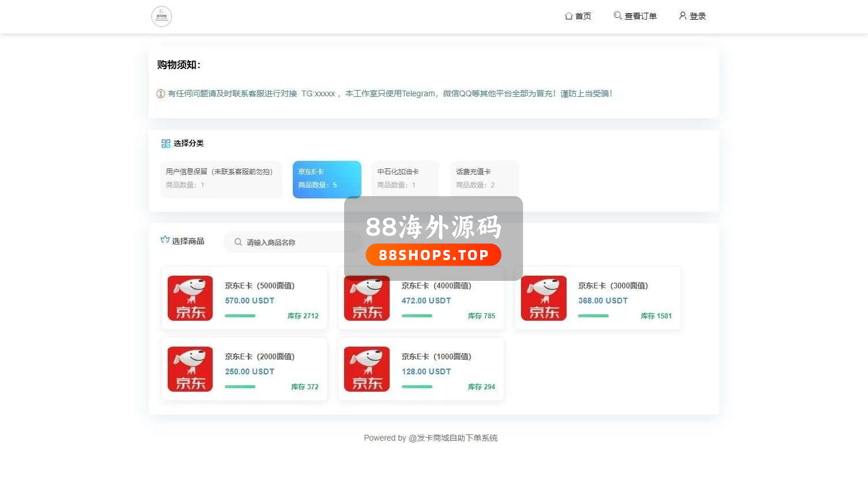This screenshot has height=477, width=868.
Task: Click the shop logo in header
Action: (x=161, y=17)
